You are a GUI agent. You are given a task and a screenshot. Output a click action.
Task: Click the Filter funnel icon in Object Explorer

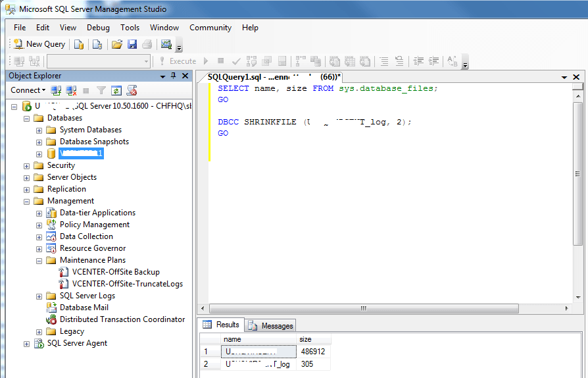tap(101, 90)
